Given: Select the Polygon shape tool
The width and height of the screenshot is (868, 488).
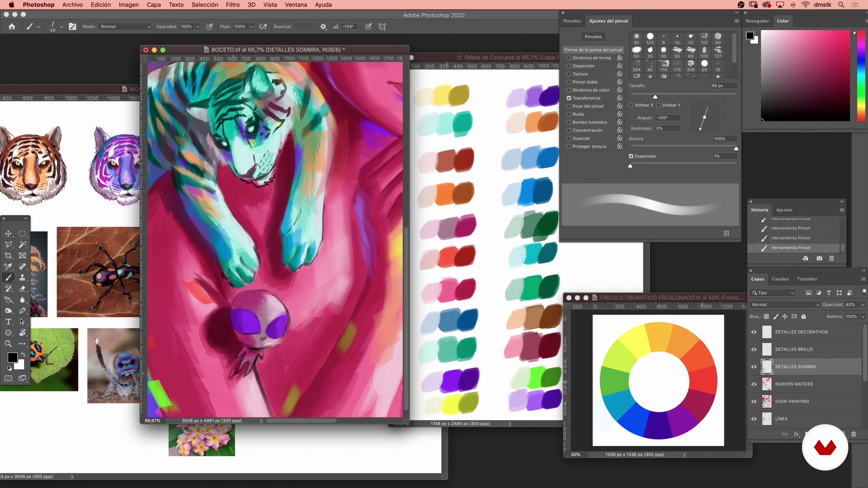Looking at the screenshot, I should coord(8,333).
